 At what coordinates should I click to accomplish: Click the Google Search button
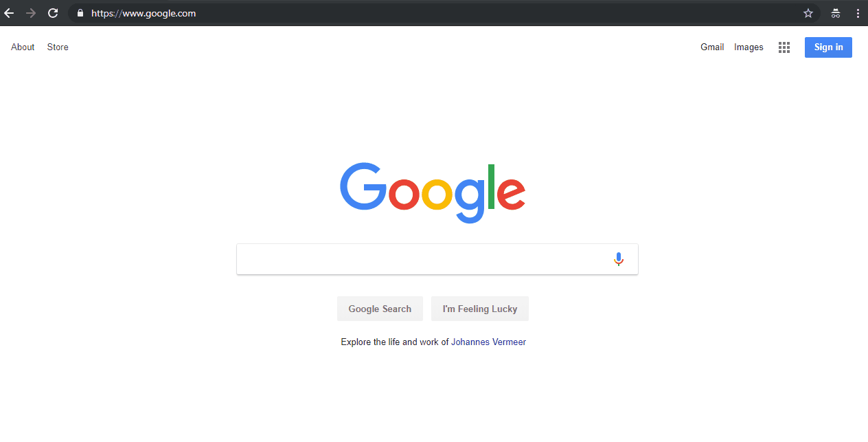(x=380, y=309)
